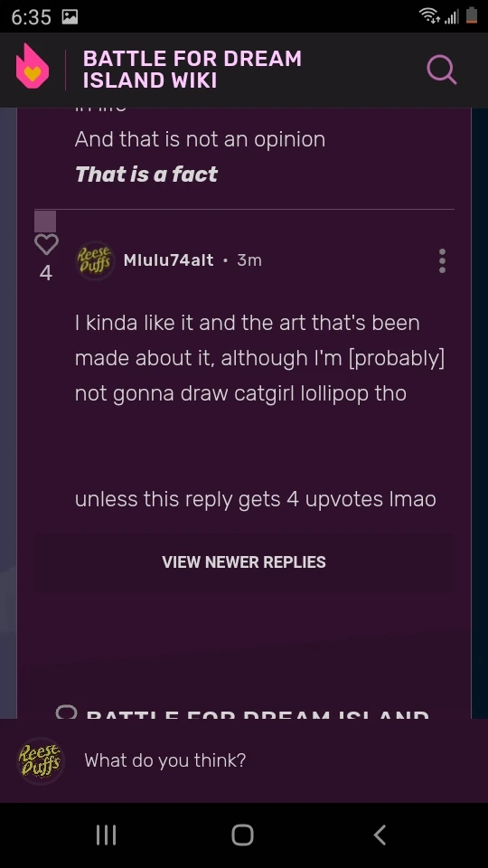Select the small purple square above the heart
This screenshot has height=868, width=488.
point(45,222)
